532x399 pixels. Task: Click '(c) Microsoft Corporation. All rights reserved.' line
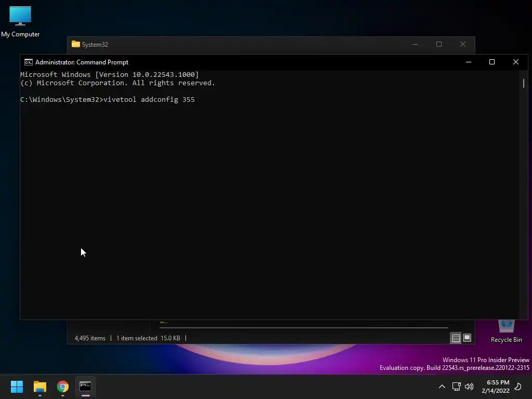click(118, 83)
